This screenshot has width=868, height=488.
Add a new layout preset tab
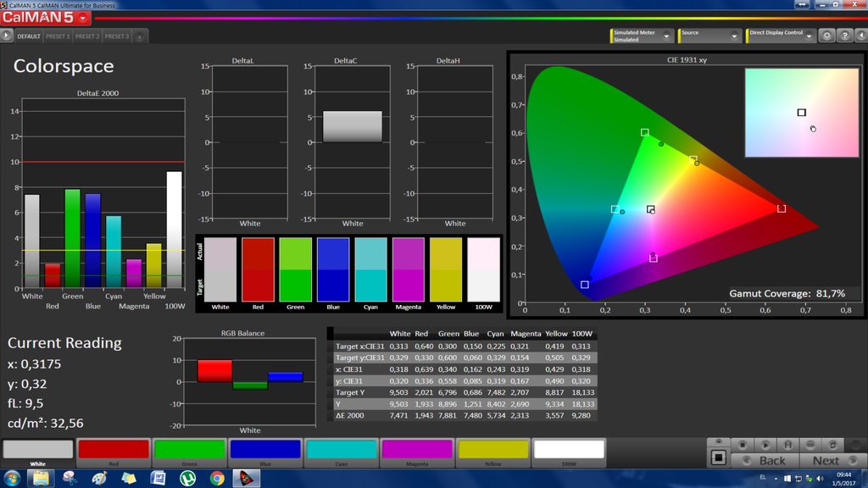[140, 36]
